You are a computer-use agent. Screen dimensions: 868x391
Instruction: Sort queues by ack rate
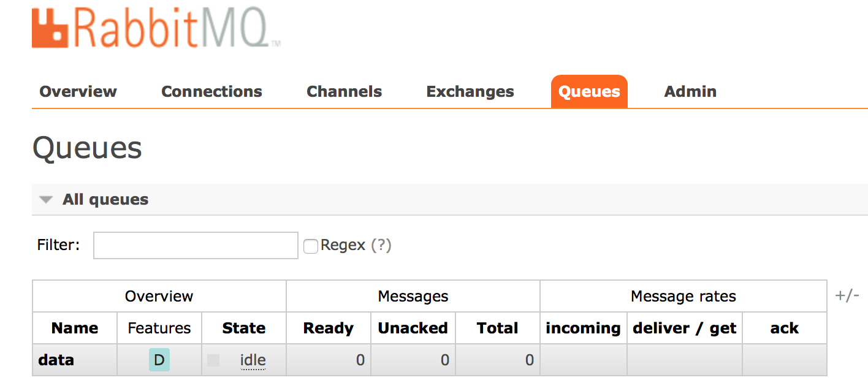click(x=785, y=328)
